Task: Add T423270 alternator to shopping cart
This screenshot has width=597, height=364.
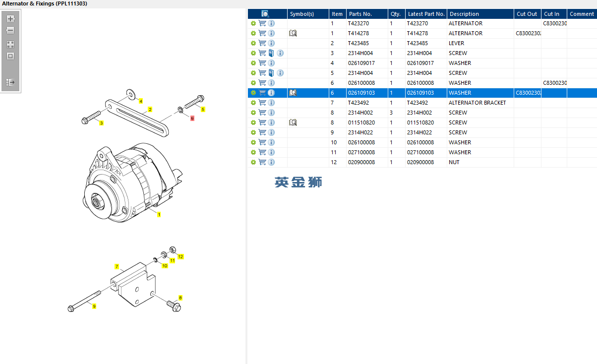Action: point(262,23)
